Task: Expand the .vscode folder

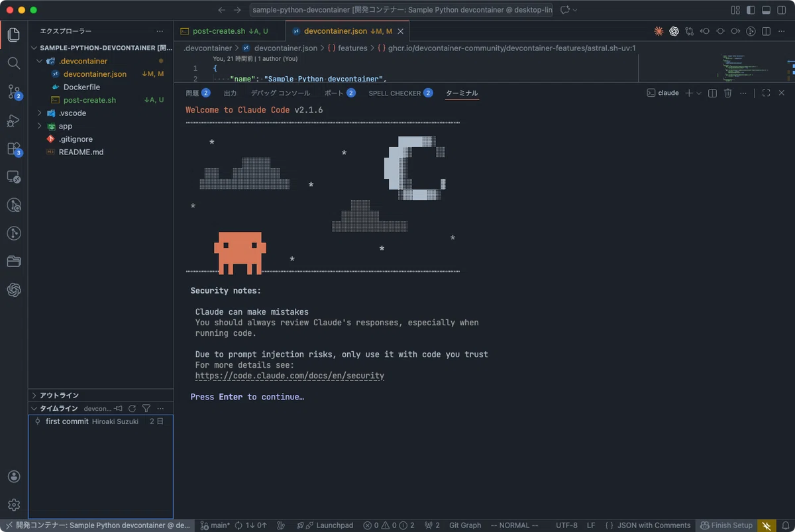Action: (40, 113)
